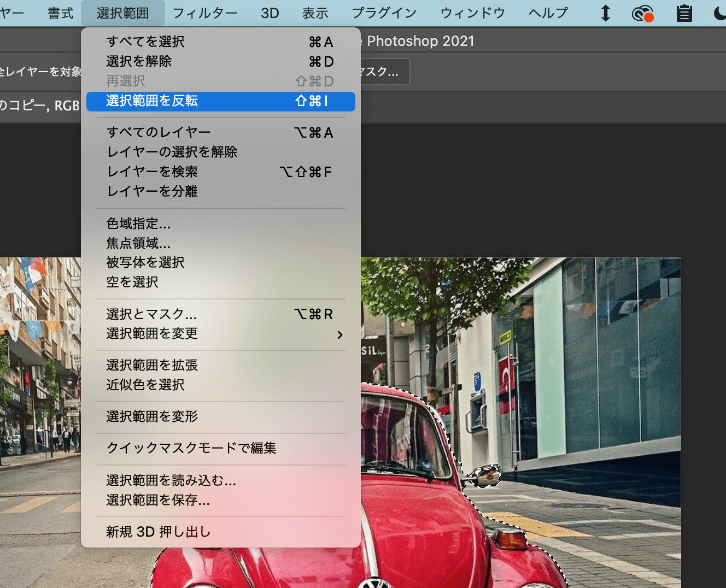
Task: Open 色域指定... dialog
Action: click(221, 224)
